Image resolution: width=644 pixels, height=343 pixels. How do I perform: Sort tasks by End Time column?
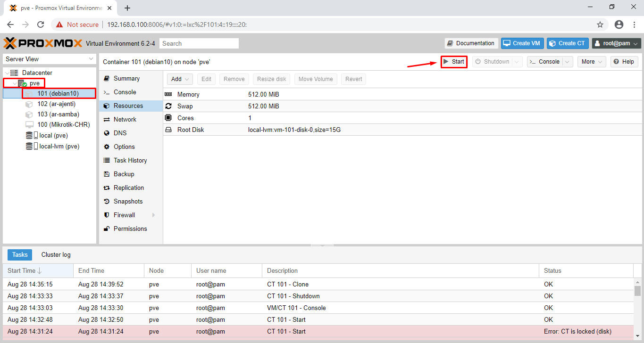click(x=109, y=271)
